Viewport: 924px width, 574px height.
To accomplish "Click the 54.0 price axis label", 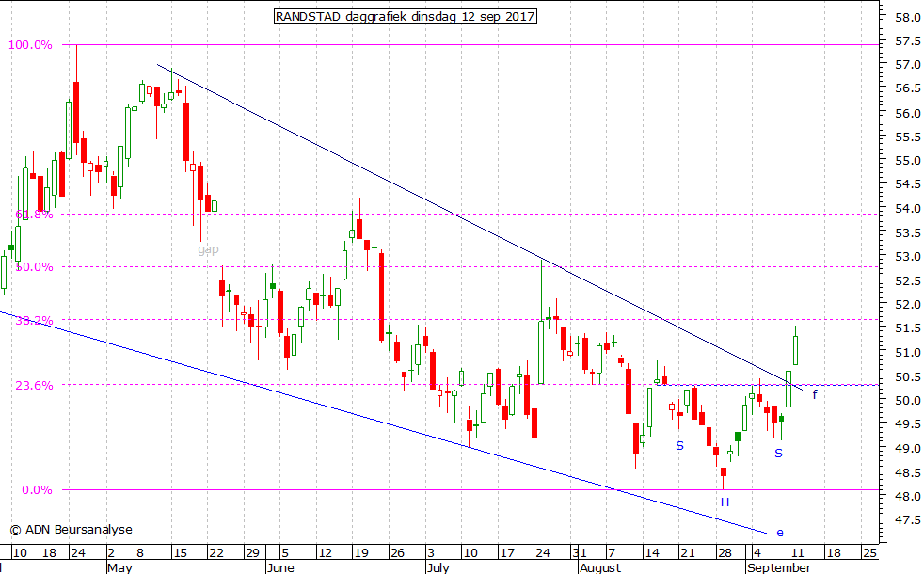I will pyautogui.click(x=907, y=209).
